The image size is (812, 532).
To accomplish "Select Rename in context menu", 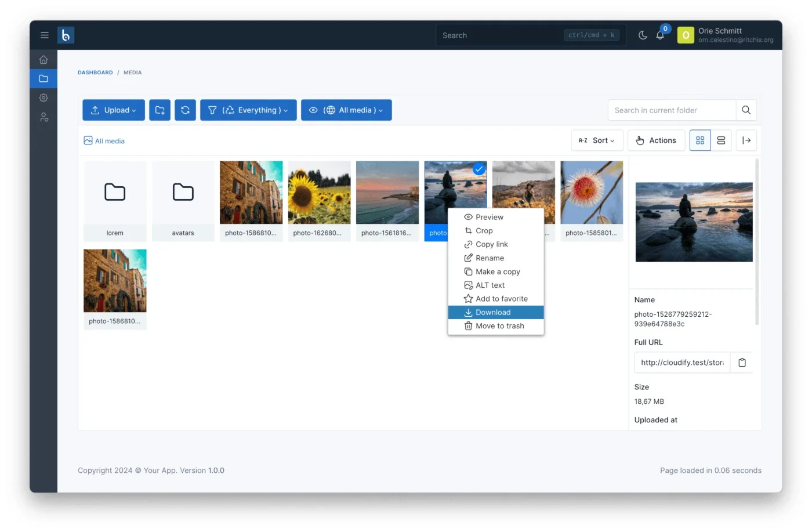I will (x=496, y=258).
